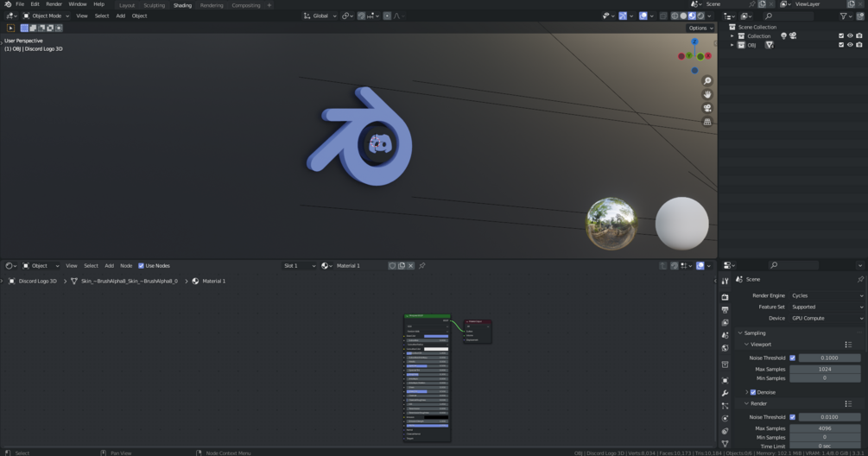
Task: Open the Scene properties tab icon
Action: (x=725, y=335)
